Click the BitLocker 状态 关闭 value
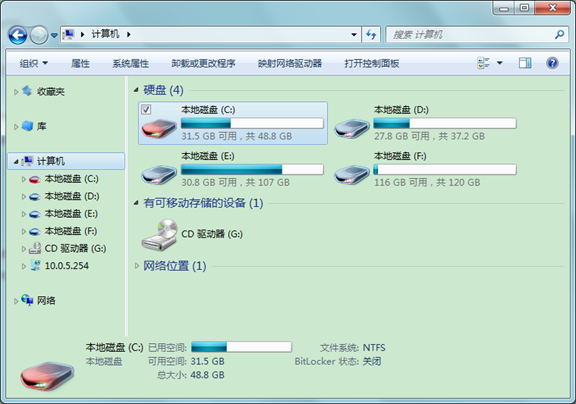 (x=372, y=362)
